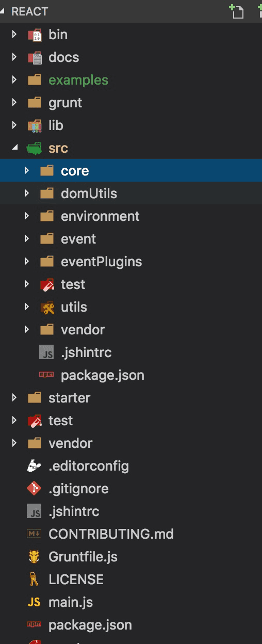The image size is (262, 644).
Task: Click the tools icon beside utils
Action: pos(47,307)
